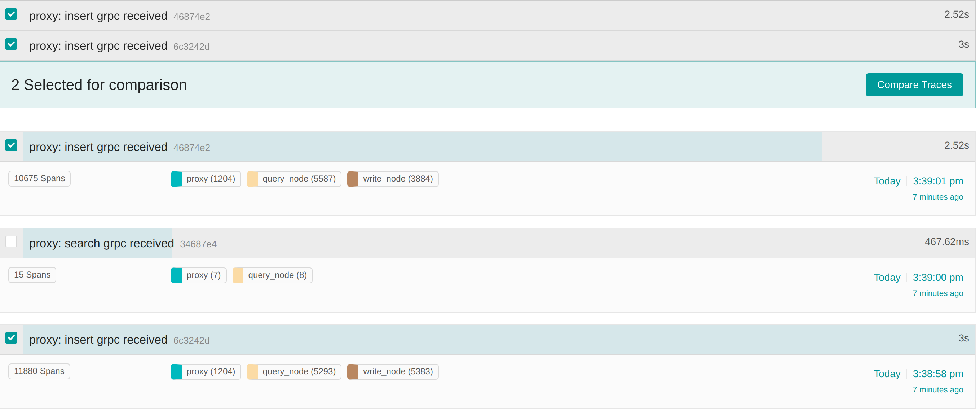Uncheck top comparison row 46874e2 checkbox
980x410 pixels.
[11, 14]
